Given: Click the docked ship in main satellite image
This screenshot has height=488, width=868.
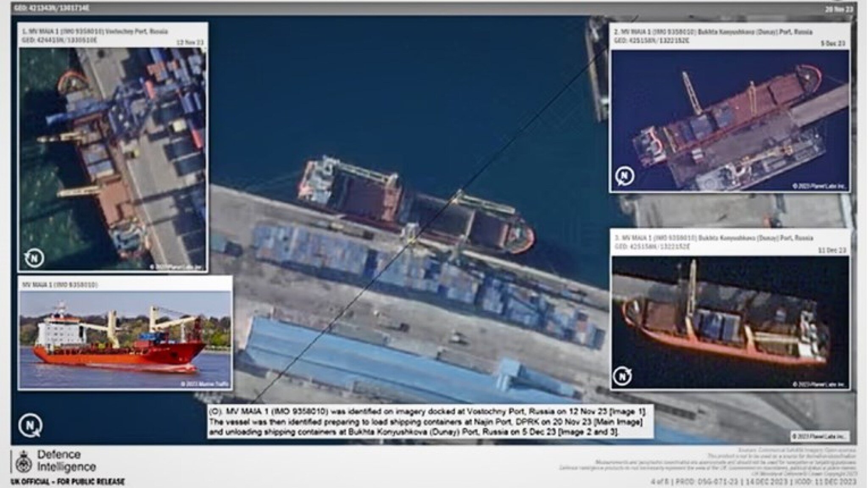Looking at the screenshot, I should click(415, 208).
